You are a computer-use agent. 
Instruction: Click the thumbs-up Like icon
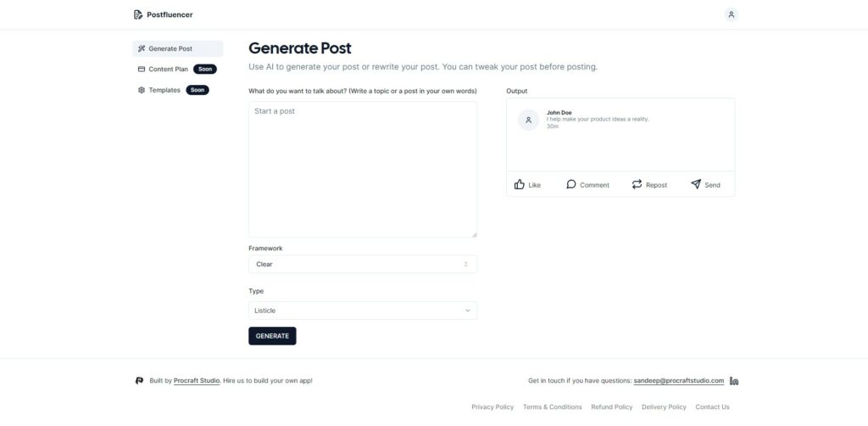pyautogui.click(x=520, y=184)
